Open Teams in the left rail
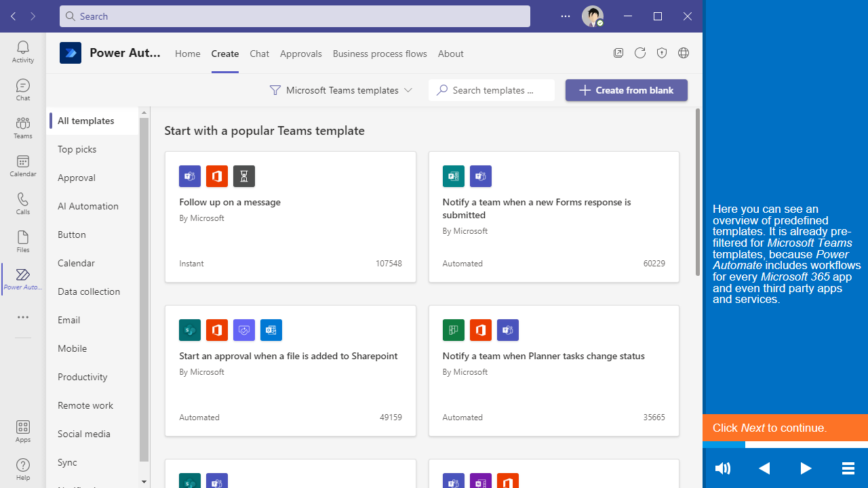 (x=23, y=127)
